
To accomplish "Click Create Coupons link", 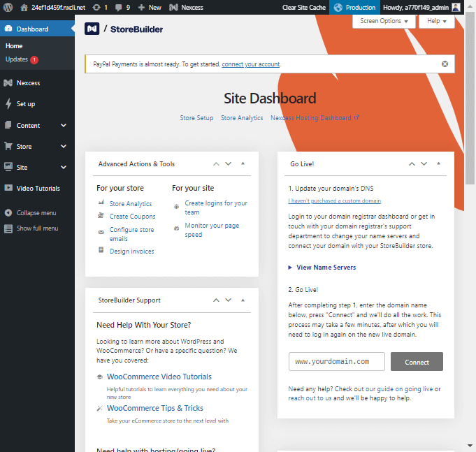I will click(132, 217).
